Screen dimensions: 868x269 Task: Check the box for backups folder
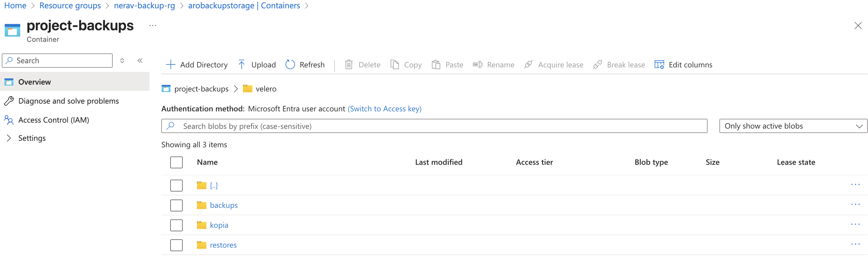point(176,205)
